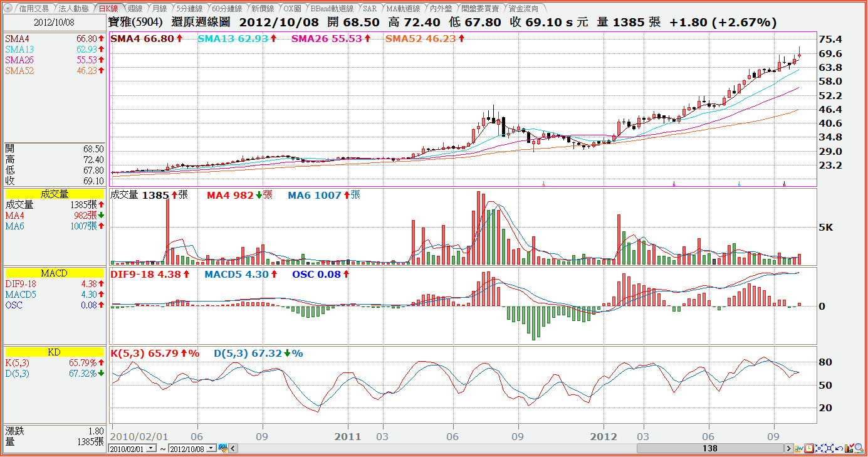The image size is (868, 457).
Task: Click the 成交量 1385張 sidebar row
Action: [x=55, y=205]
